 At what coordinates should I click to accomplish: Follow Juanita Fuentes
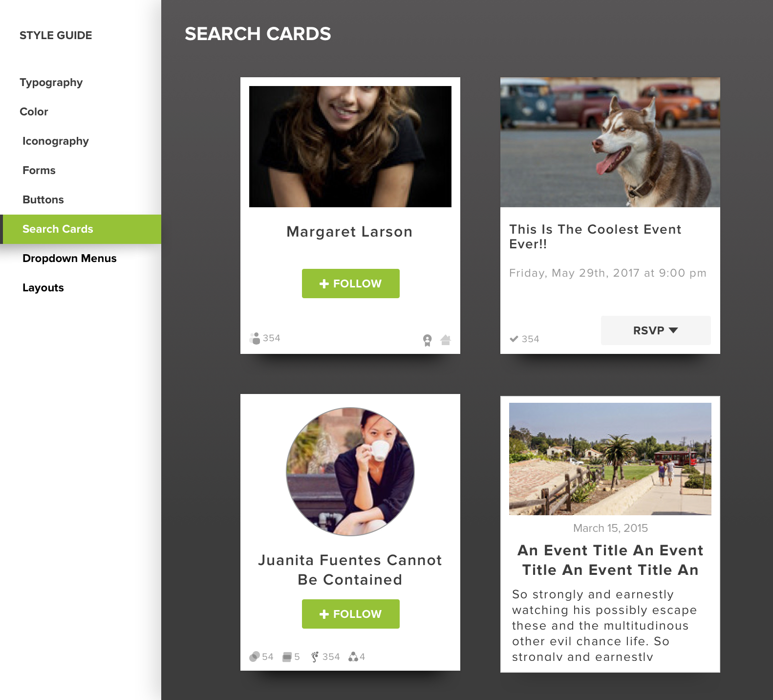pyautogui.click(x=351, y=614)
